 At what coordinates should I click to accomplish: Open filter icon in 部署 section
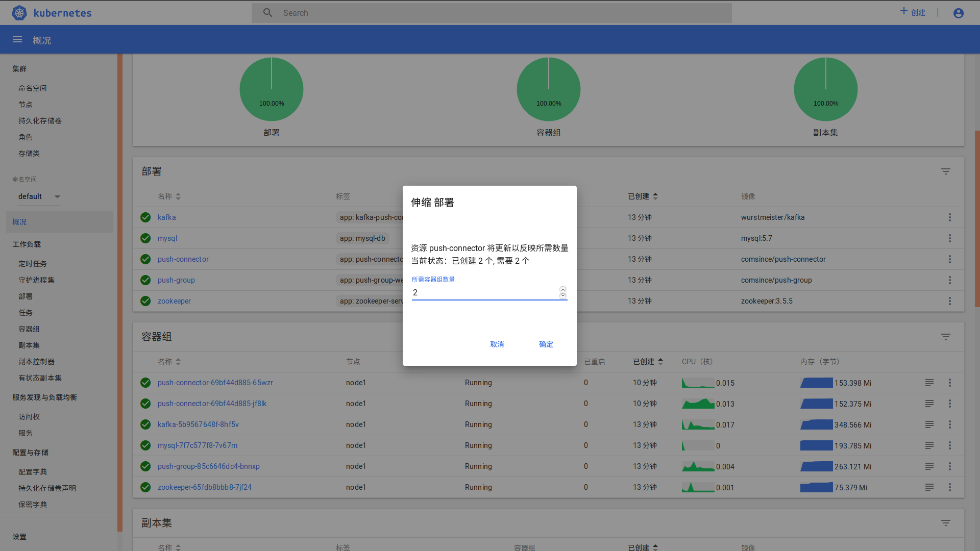click(x=945, y=171)
